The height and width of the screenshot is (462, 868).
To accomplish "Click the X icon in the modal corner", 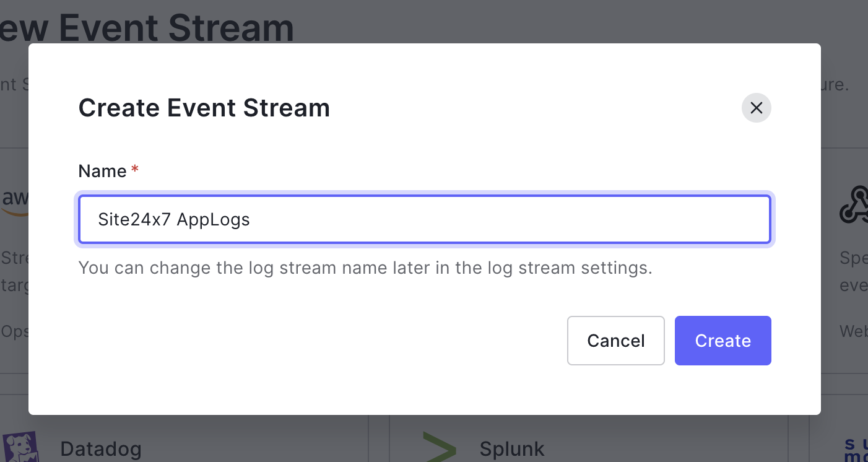I will click(756, 108).
